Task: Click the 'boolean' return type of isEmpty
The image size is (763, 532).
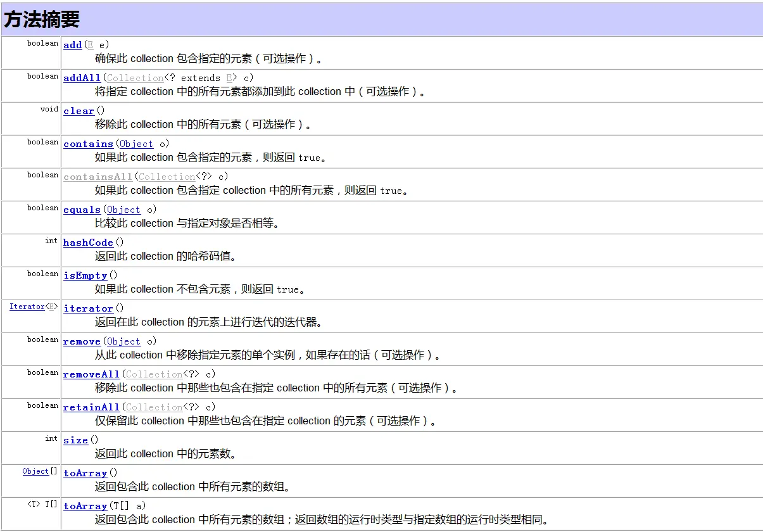Action: tap(43, 274)
